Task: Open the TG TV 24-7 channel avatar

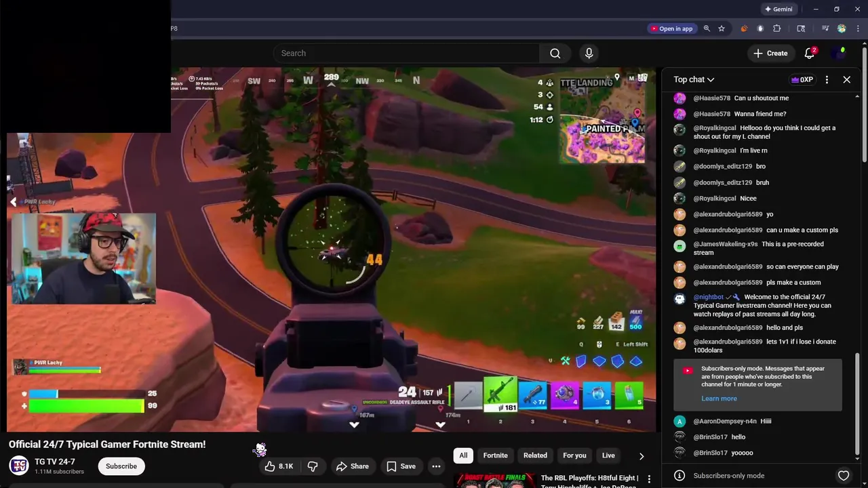Action: click(x=19, y=466)
